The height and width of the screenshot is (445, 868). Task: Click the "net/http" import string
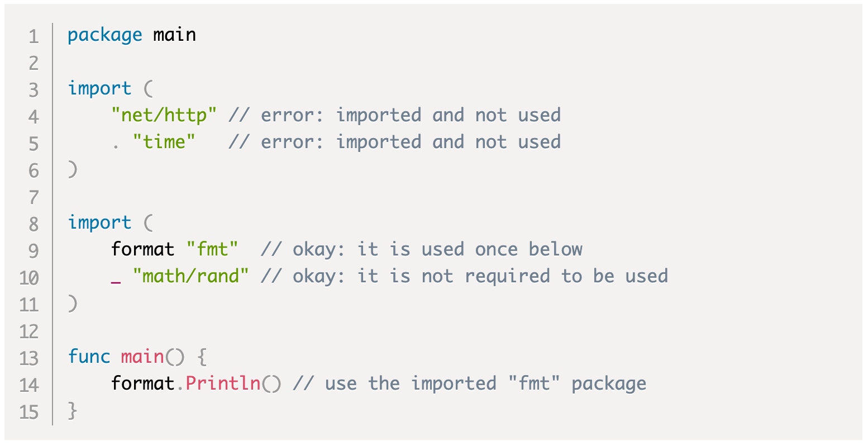164,116
